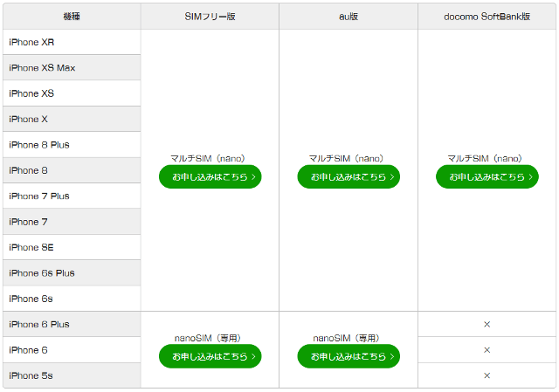The image size is (559, 392).
Task: Click the × mark in the iPhone 5s row
Action: (x=487, y=375)
